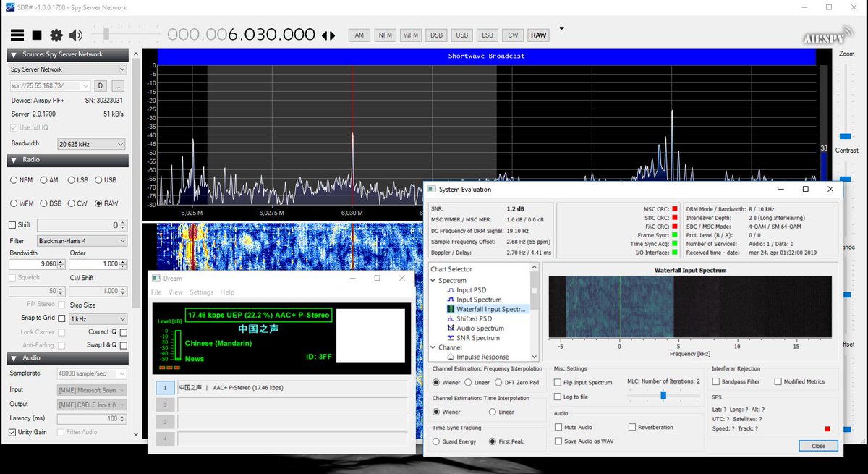Click the WFM mode toolbar button

(411, 35)
